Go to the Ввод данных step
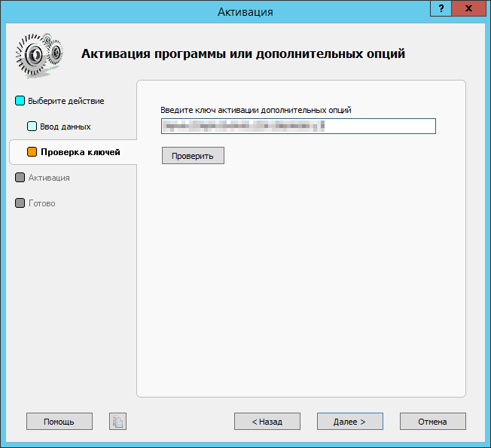The height and width of the screenshot is (448, 491). point(66,126)
